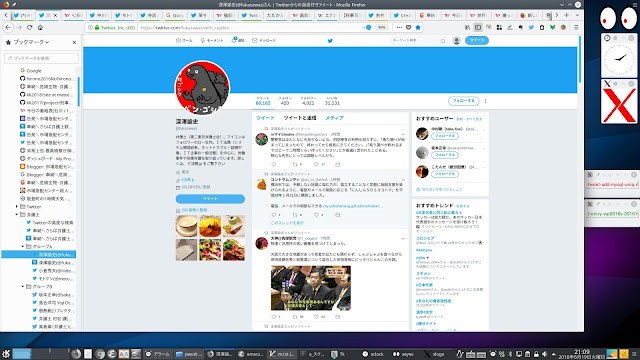Open the profile more options three-dot menu
640x360 pixels.
point(485,101)
